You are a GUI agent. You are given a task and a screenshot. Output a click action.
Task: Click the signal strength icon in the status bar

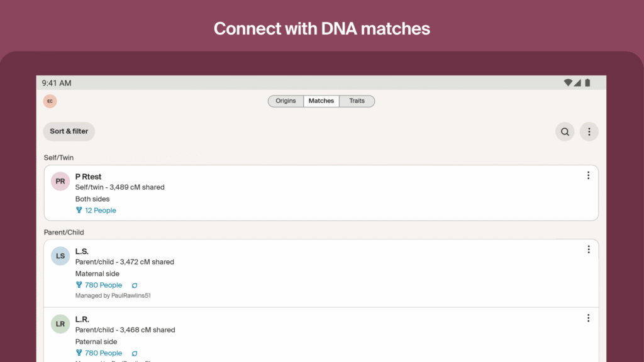tap(577, 82)
